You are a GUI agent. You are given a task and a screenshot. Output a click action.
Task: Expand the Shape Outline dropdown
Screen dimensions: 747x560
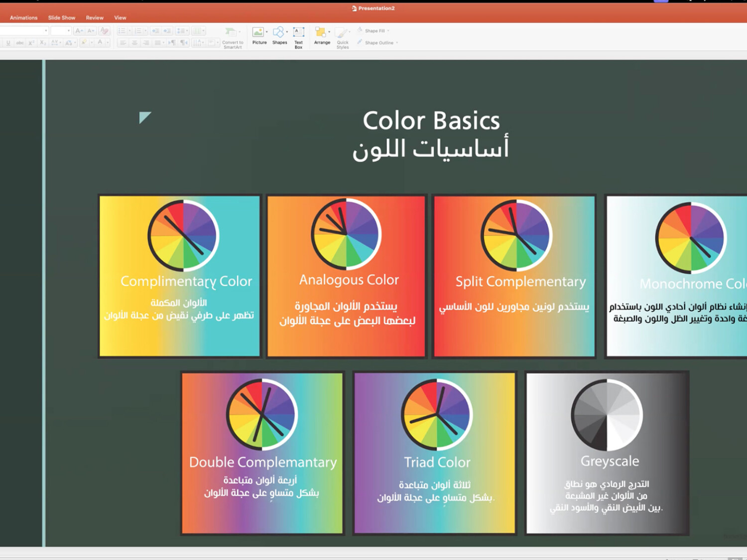coord(397,43)
